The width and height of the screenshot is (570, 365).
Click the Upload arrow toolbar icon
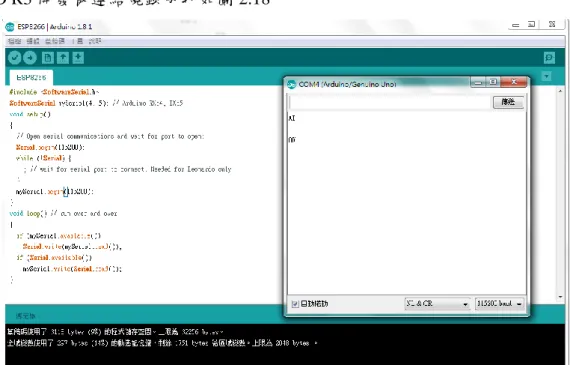pyautogui.click(x=30, y=57)
